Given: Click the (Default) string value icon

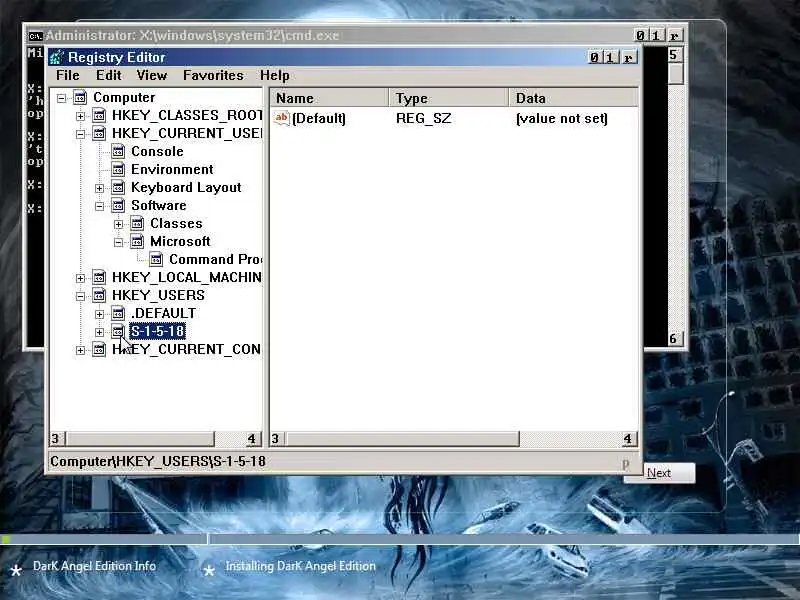Looking at the screenshot, I should (282, 118).
